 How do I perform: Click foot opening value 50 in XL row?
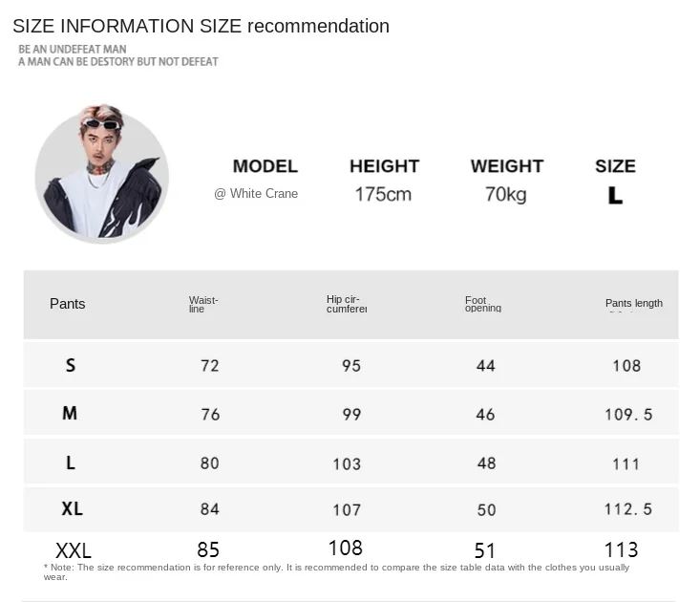point(486,510)
